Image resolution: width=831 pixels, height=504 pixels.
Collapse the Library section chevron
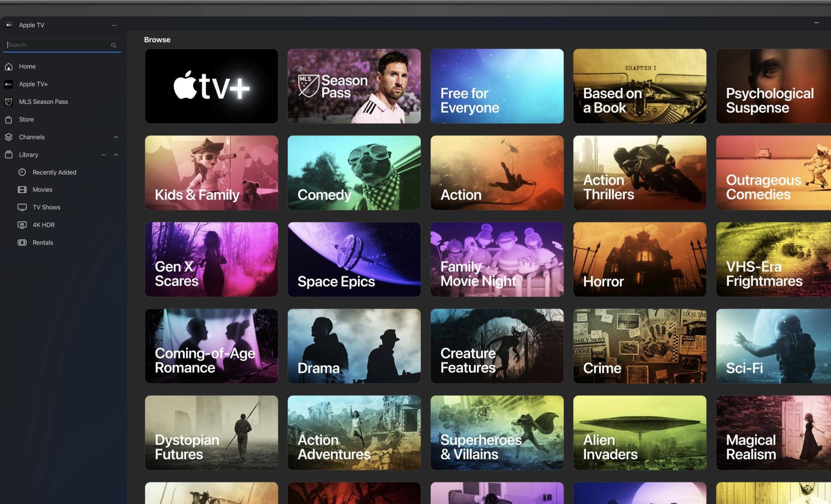pos(116,155)
